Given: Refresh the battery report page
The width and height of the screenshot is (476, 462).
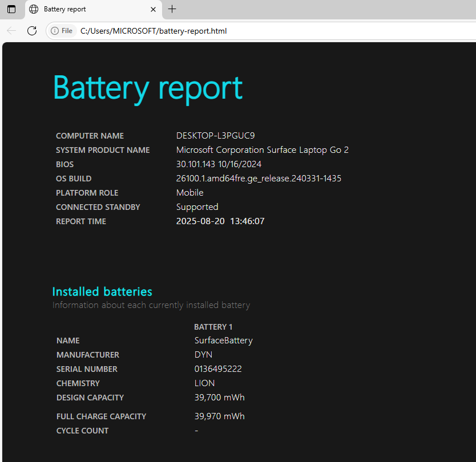Looking at the screenshot, I should 32,31.
